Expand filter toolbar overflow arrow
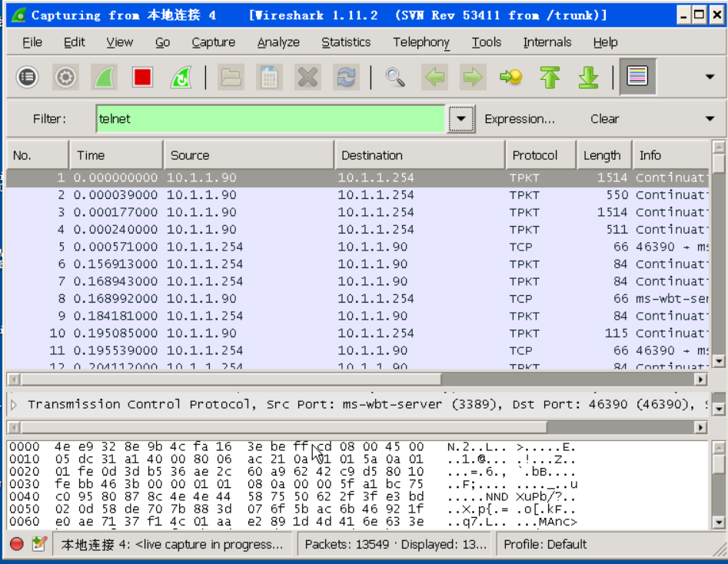The height and width of the screenshot is (564, 728). pyautogui.click(x=710, y=119)
